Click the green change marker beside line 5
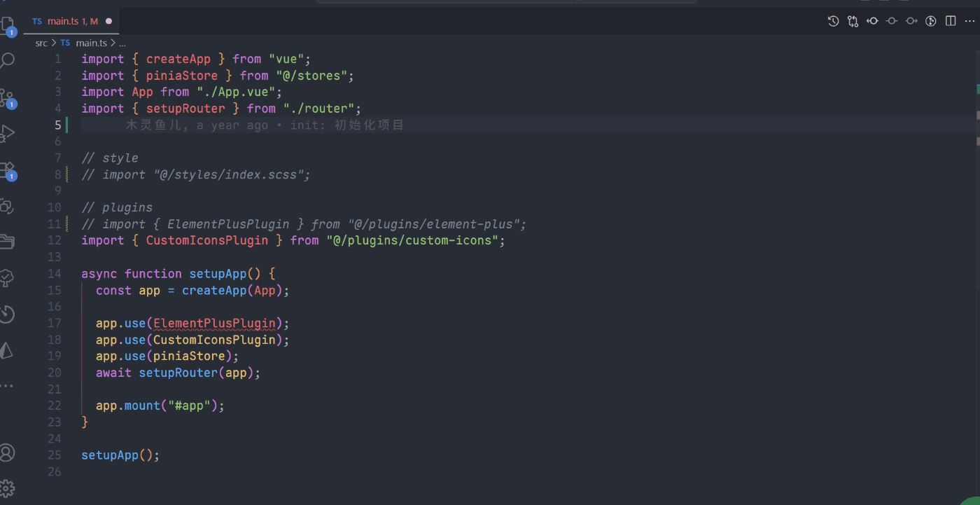Image resolution: width=980 pixels, height=505 pixels. pos(66,125)
